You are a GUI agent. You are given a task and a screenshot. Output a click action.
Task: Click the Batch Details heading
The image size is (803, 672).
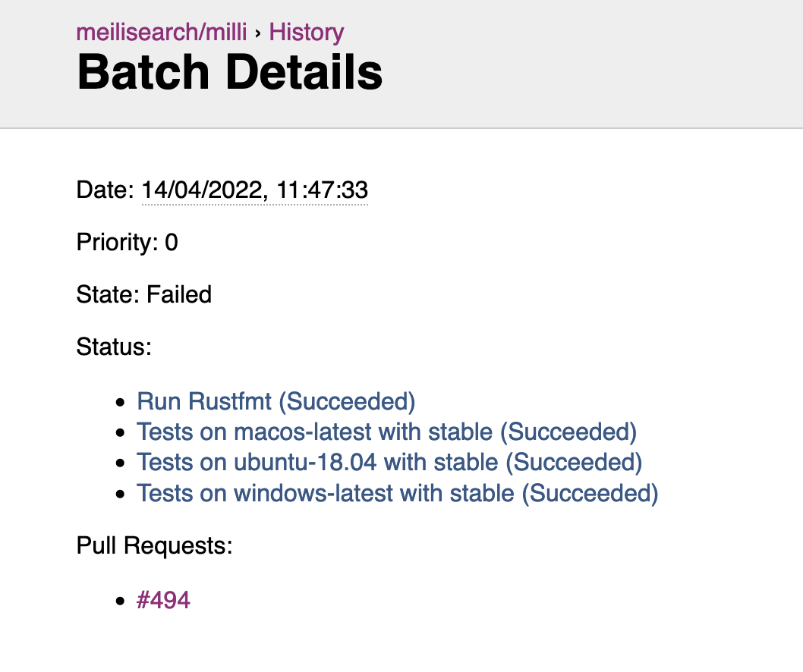pyautogui.click(x=230, y=72)
